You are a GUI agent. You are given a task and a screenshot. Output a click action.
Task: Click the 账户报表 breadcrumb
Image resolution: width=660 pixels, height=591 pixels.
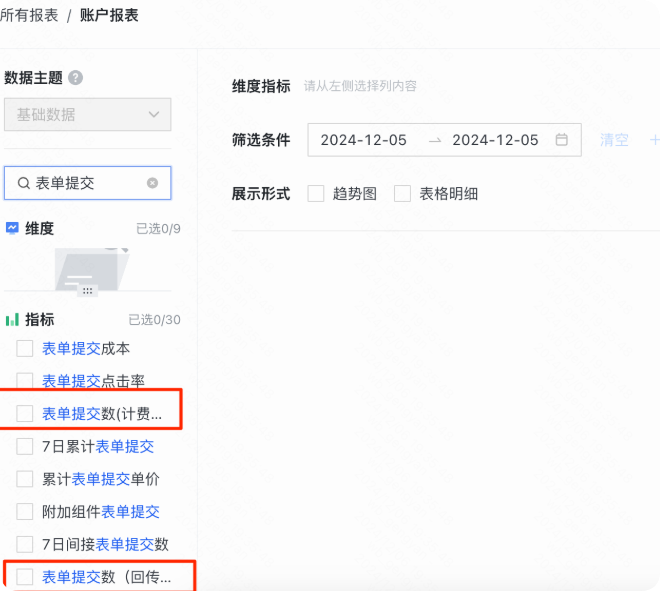[109, 16]
